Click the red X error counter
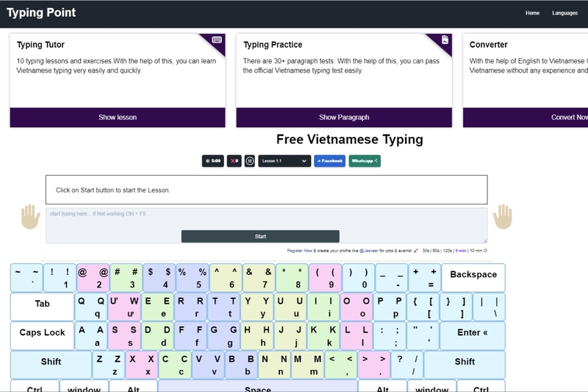 click(234, 161)
